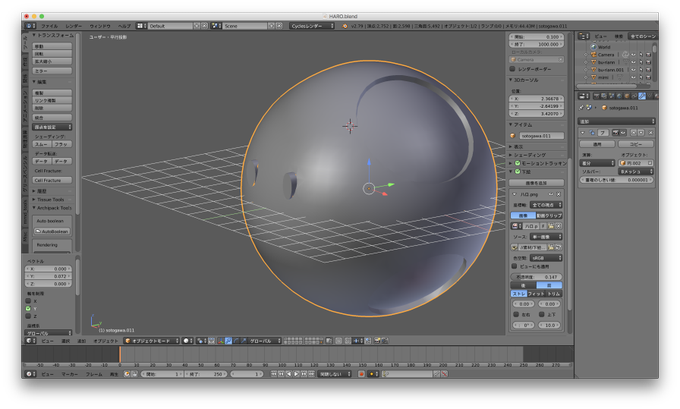The height and width of the screenshot is (409, 680).
Task: Select the rotate manipulator icon
Action: coord(236,341)
